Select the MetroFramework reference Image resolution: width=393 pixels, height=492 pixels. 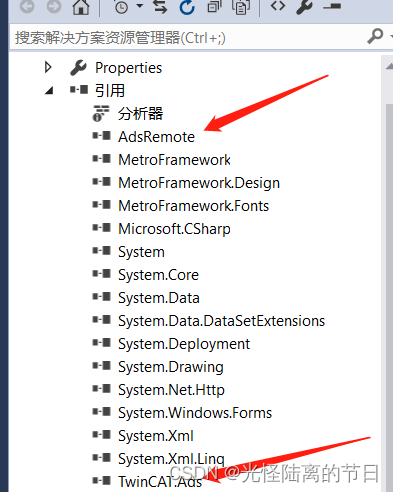click(x=174, y=160)
